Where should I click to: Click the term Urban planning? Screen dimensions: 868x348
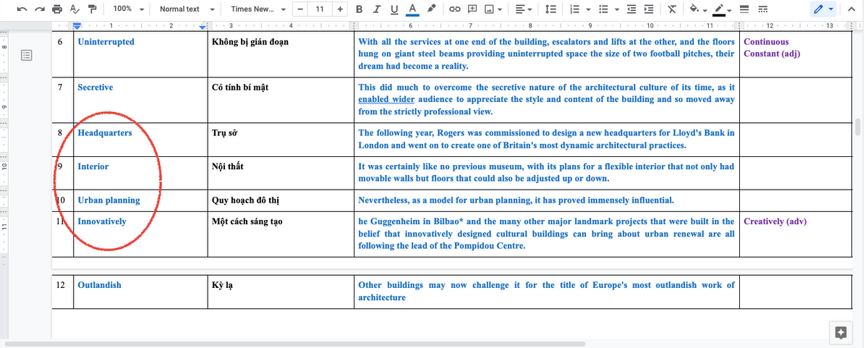click(x=109, y=200)
